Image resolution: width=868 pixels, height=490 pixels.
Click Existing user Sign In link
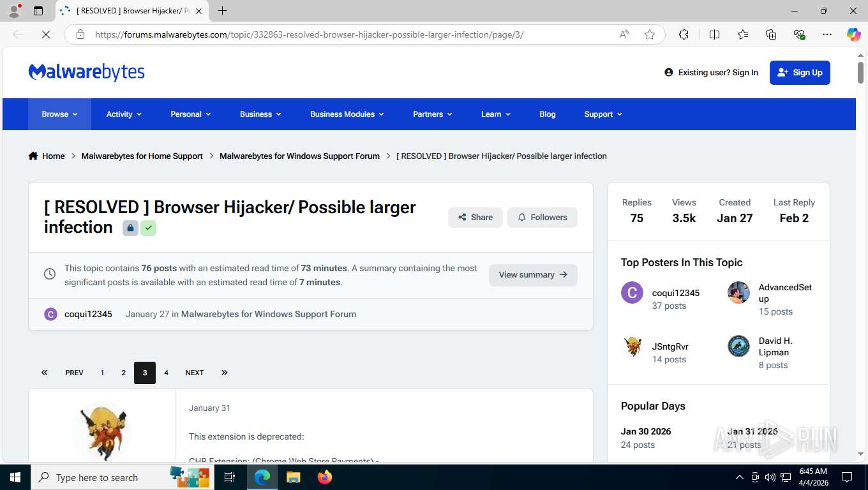click(x=711, y=73)
